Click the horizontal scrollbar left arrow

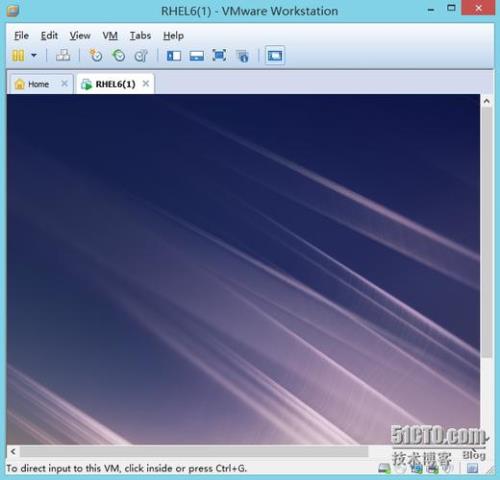pos(13,452)
